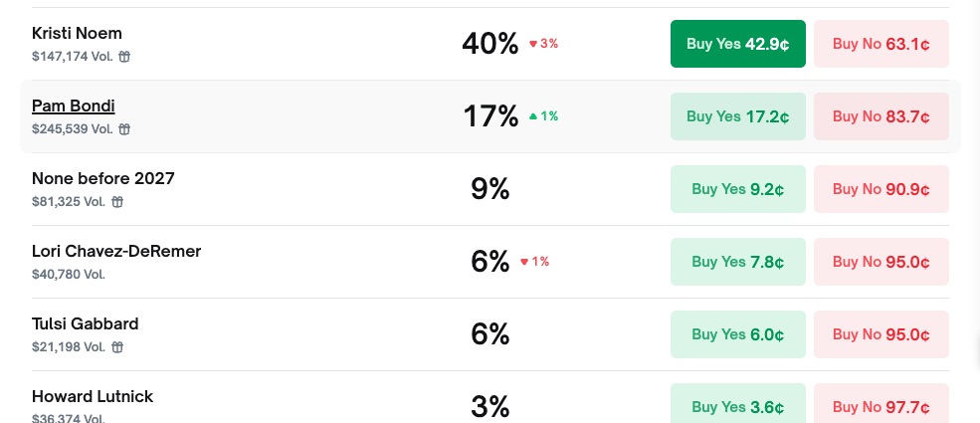Click green up arrow next to Pam Bondi's 17%
Viewport: 980px width, 423px height.
pyautogui.click(x=533, y=116)
